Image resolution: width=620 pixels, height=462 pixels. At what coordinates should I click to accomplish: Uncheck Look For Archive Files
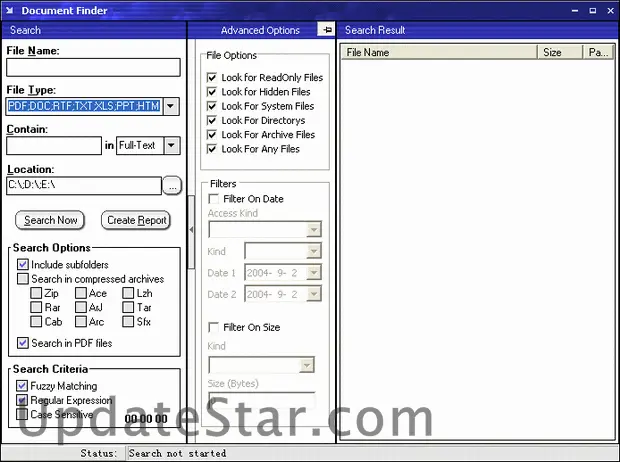coord(212,134)
